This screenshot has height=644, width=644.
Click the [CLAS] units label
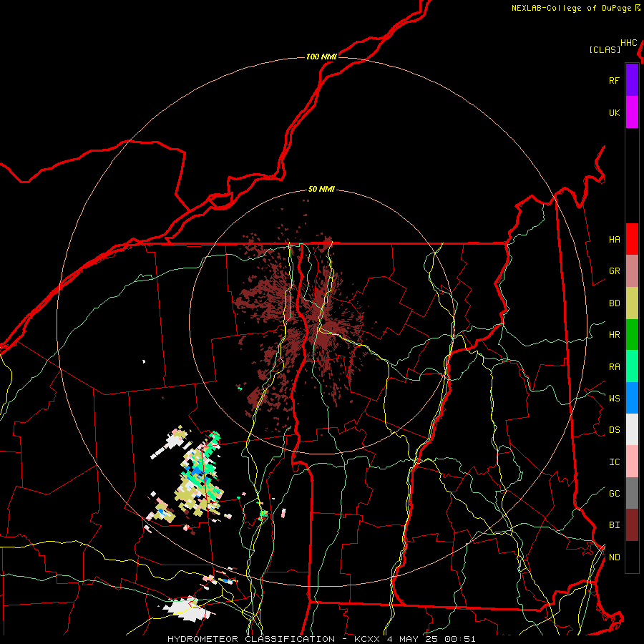pos(605,49)
